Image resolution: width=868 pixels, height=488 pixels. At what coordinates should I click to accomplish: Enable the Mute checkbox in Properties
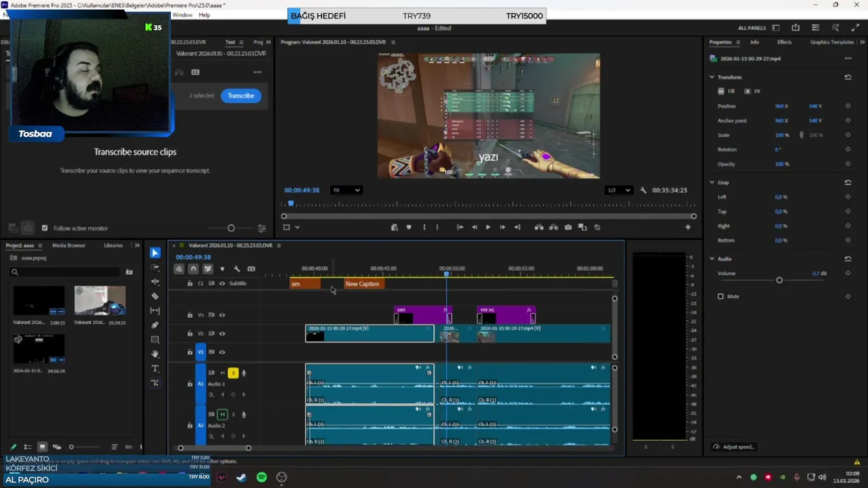click(721, 296)
